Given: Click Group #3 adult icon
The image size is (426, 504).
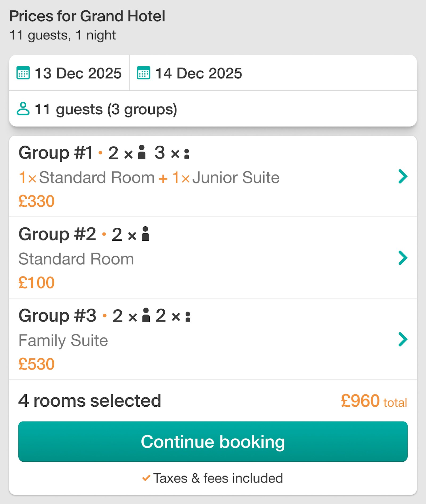Looking at the screenshot, I should coord(146,315).
